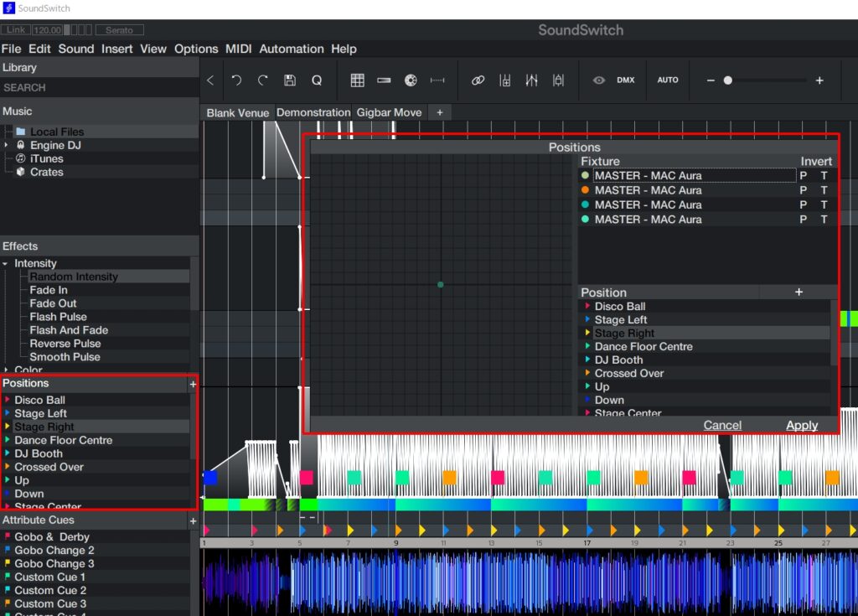Click the back arrow icon in toolbar
Screen dimensions: 858x616
[x=210, y=80]
